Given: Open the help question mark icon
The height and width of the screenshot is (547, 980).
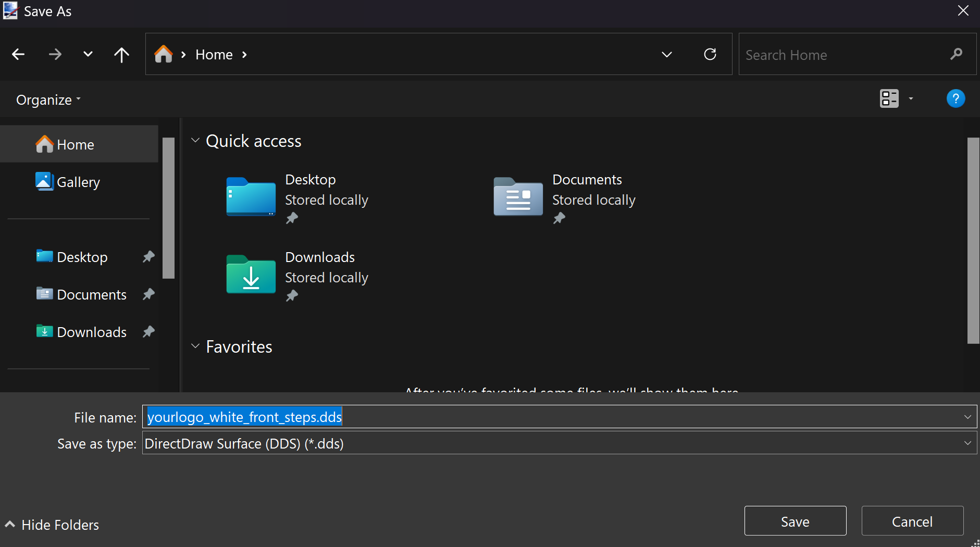Looking at the screenshot, I should pyautogui.click(x=956, y=98).
